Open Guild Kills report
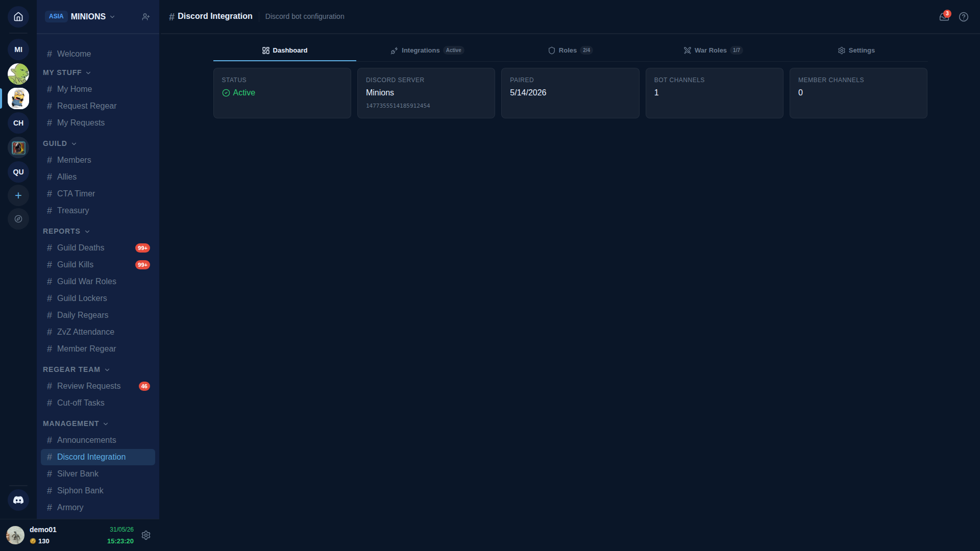The image size is (980, 551). tap(98, 265)
